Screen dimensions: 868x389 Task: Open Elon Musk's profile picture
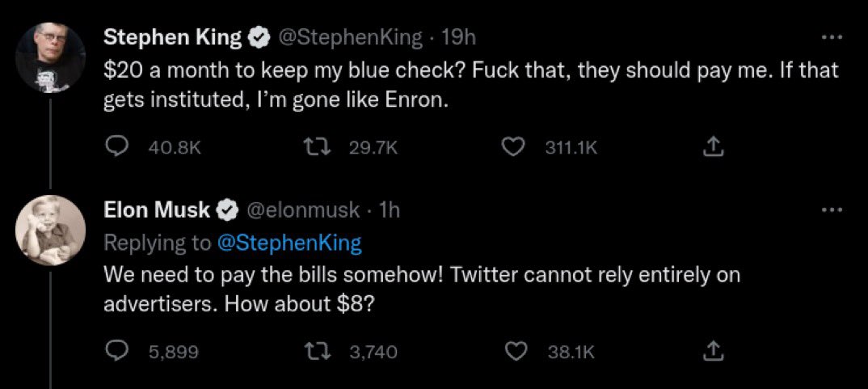[x=50, y=229]
